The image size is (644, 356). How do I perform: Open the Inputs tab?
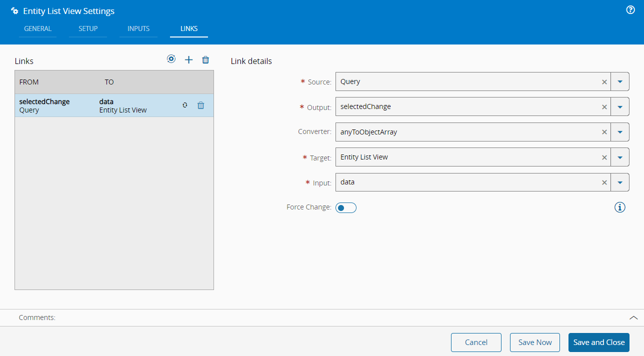(138, 28)
